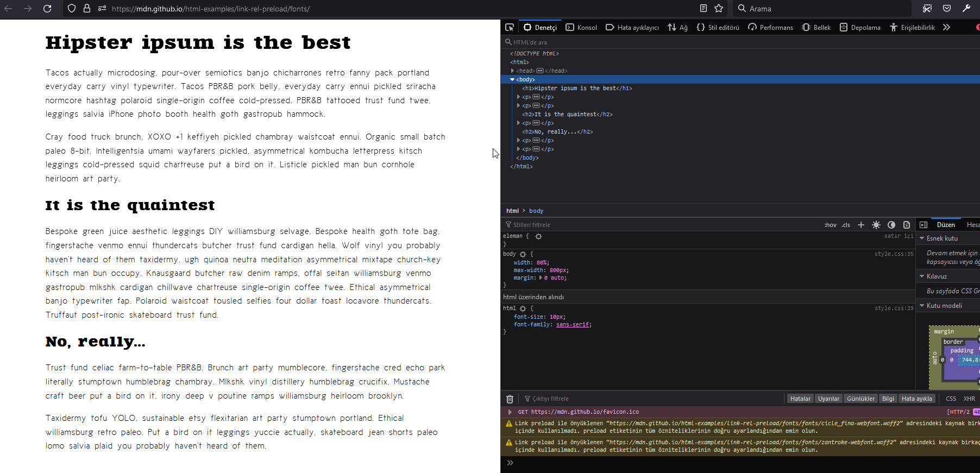Switch to the Konsol tab
Image resolution: width=980 pixels, height=473 pixels.
[x=581, y=27]
